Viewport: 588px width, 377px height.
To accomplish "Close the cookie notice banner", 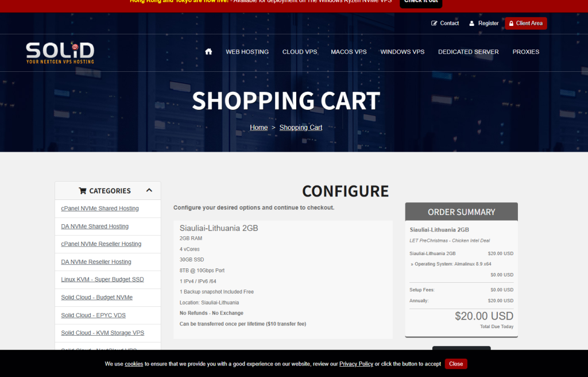I will pos(456,364).
